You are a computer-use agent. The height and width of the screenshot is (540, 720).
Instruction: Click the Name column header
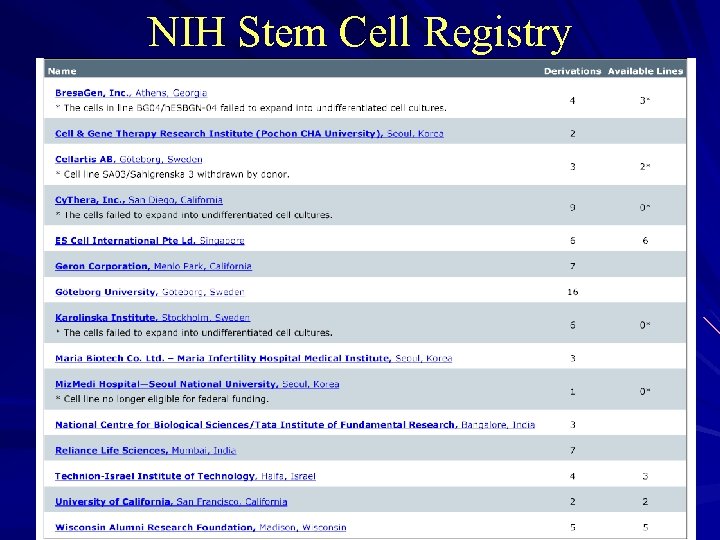tap(62, 71)
